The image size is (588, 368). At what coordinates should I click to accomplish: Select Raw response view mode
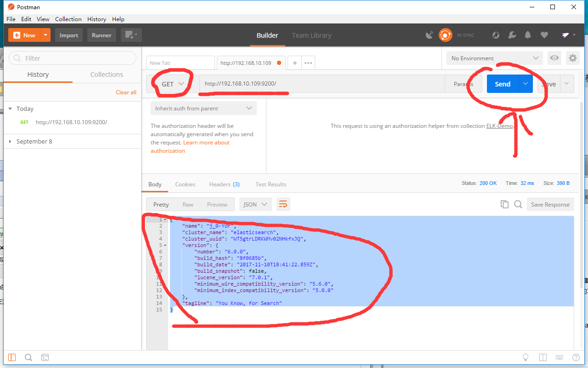188,204
